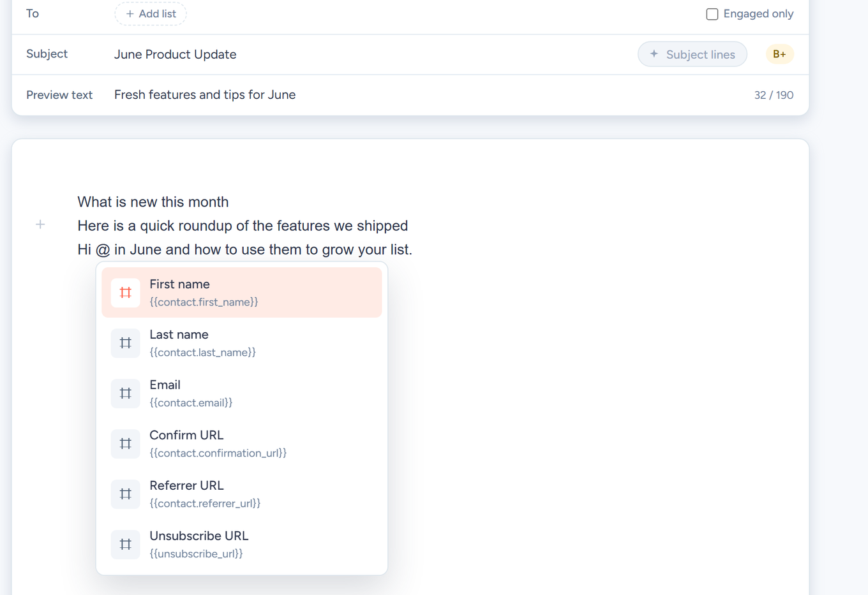Click the {{contact.email}} tag text
The width and height of the screenshot is (868, 595).
(x=191, y=403)
